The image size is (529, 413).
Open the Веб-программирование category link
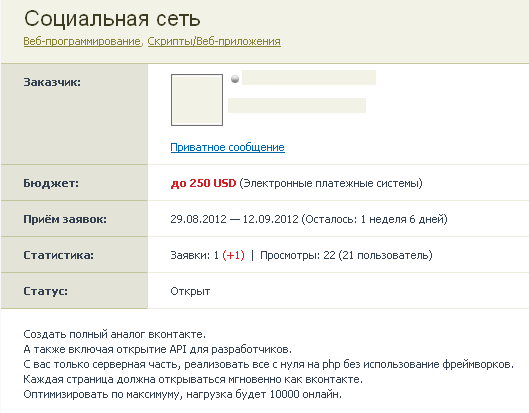pyautogui.click(x=82, y=41)
